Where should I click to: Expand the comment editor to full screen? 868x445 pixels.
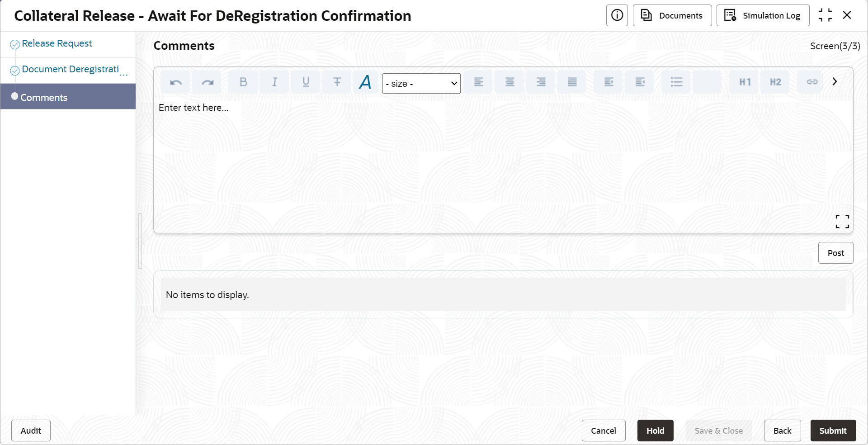[x=842, y=222]
